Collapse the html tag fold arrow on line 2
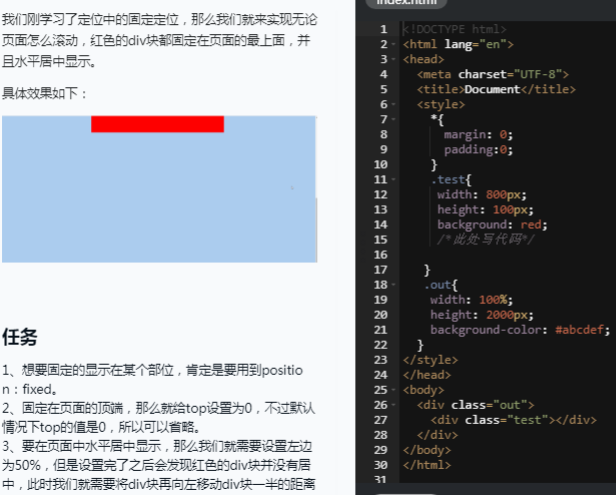The height and width of the screenshot is (495, 616). click(x=394, y=44)
